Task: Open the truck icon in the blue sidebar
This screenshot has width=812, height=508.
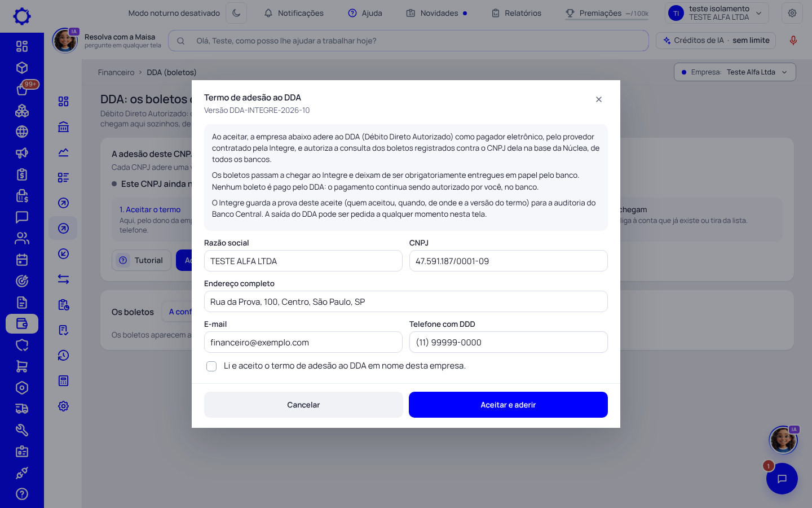Action: (22, 409)
